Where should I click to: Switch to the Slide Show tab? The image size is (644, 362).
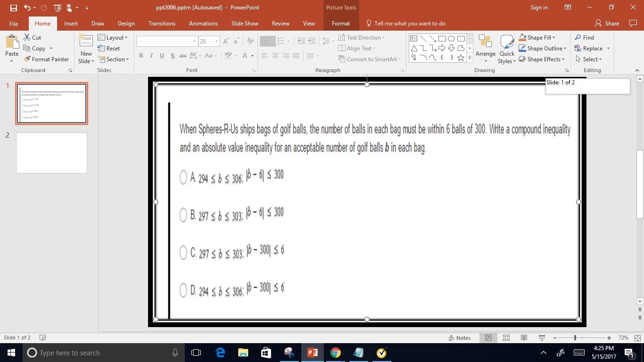point(245,24)
